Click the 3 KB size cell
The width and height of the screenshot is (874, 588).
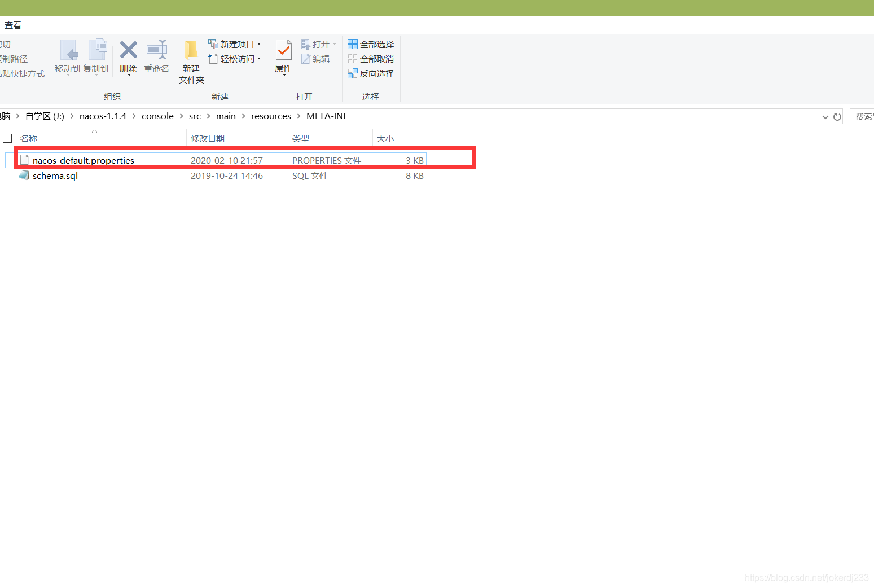pos(415,160)
